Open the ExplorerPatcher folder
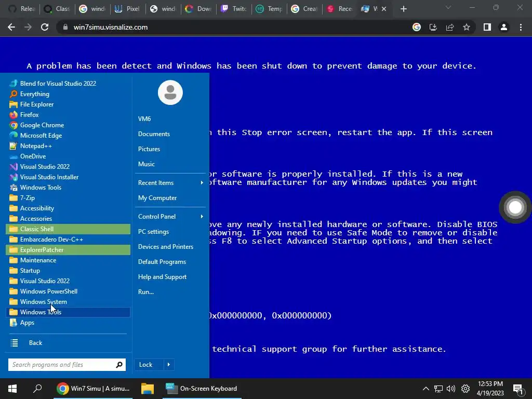Viewport: 532px width, 399px height. click(68, 250)
